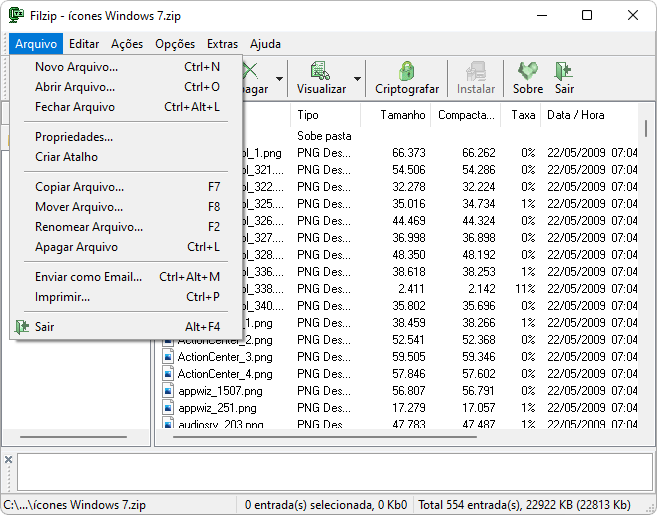Click compressed value 56.791
This screenshot has width=657, height=515.
[479, 391]
